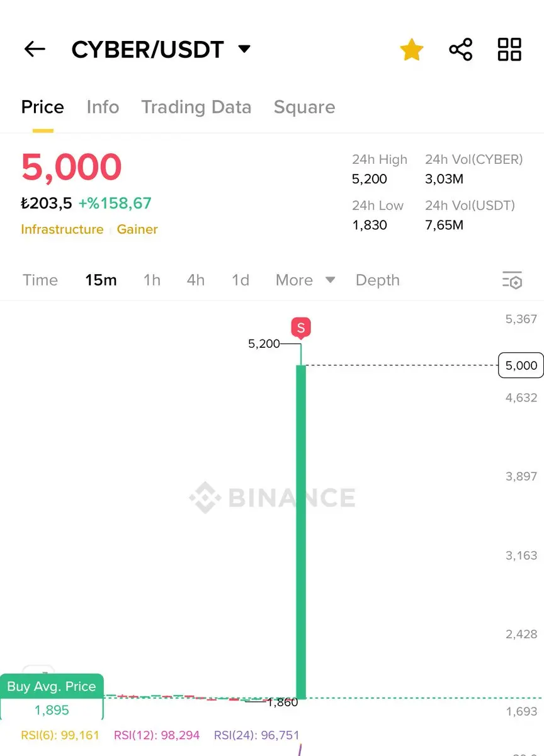The width and height of the screenshot is (544, 756).
Task: Tap the Gainer tag
Action: (x=137, y=229)
